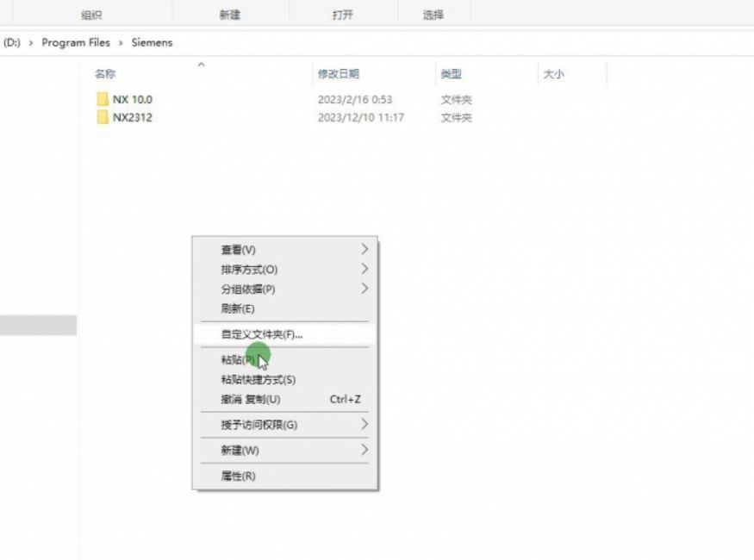The image size is (754, 560).
Task: Click the 大小 column header
Action: 553,74
